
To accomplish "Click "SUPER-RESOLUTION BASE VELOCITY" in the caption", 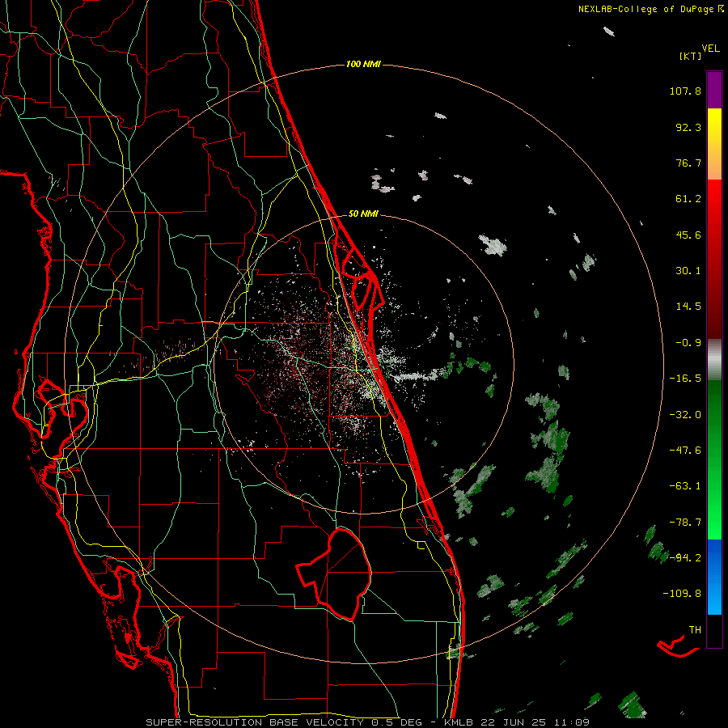I will click(x=255, y=722).
